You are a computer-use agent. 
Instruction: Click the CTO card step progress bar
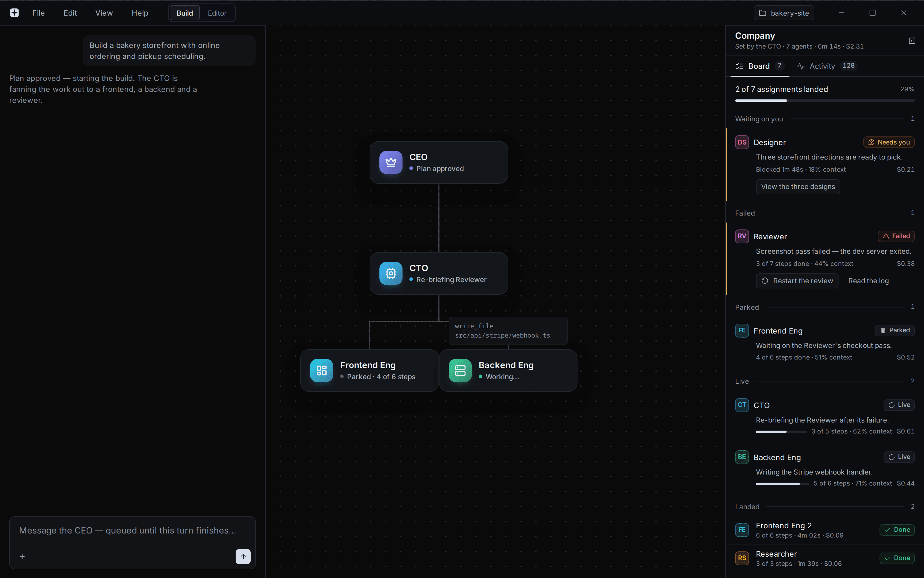[781, 431]
